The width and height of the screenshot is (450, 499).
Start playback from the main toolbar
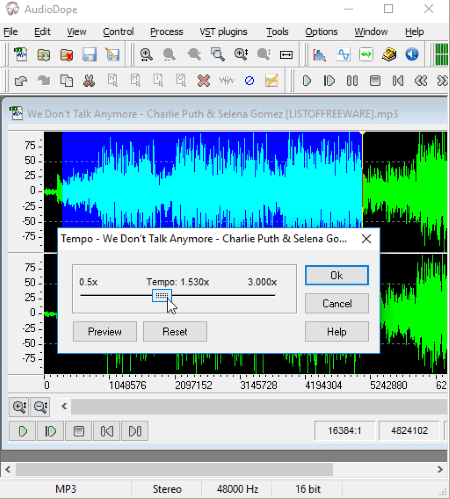pos(307,81)
